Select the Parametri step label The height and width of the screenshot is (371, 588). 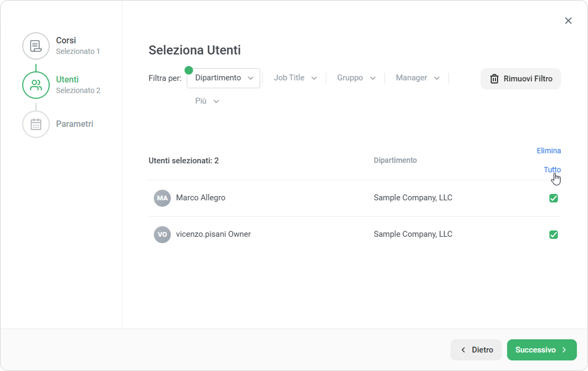[75, 124]
